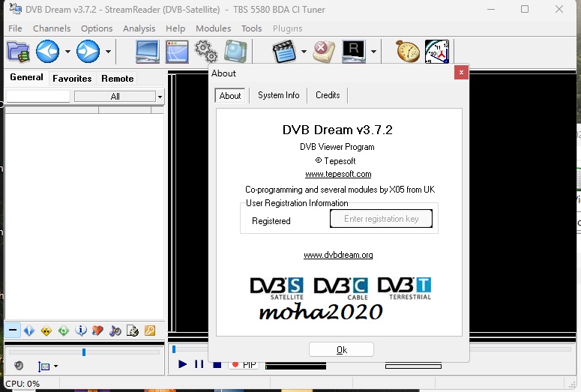Screen dimensions: 581x392
Task: Click the blue previous channel arrow
Action: coord(47,52)
